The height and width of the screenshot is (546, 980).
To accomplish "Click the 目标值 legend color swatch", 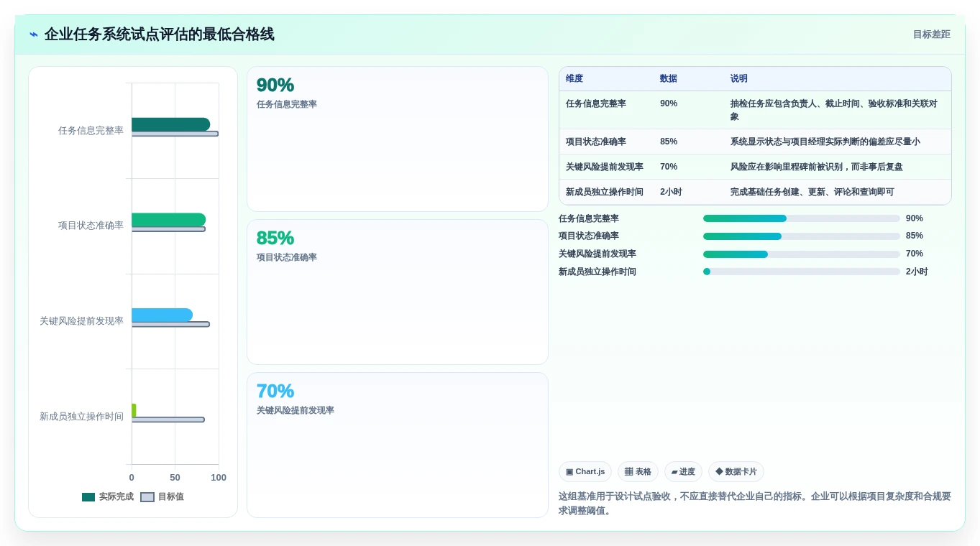I will coord(147,497).
